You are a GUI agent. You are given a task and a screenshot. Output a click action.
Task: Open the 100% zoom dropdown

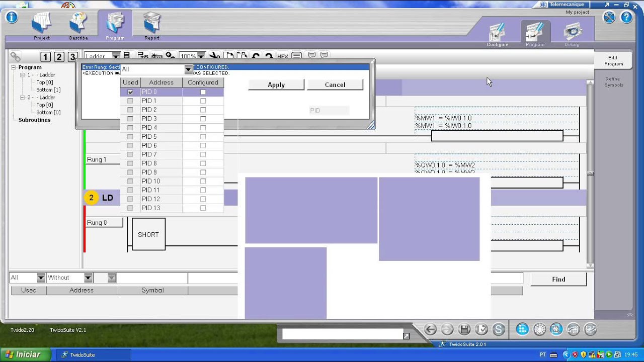click(x=201, y=56)
